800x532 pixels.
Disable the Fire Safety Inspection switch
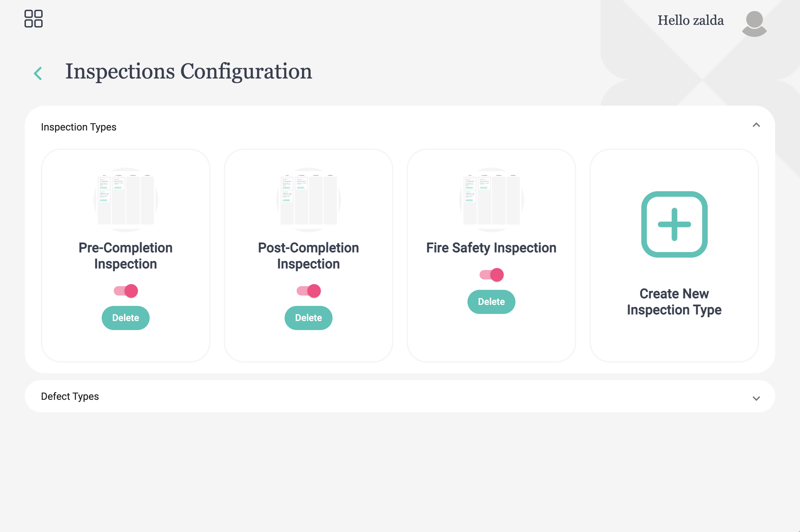(491, 274)
